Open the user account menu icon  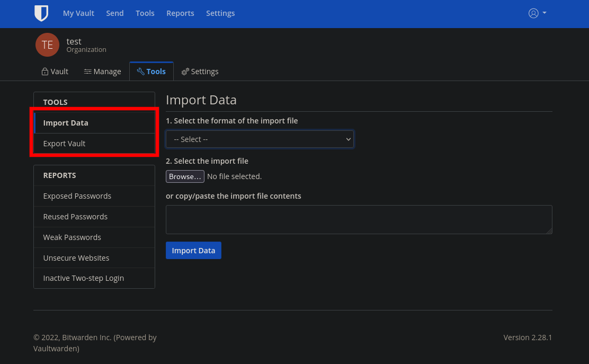(533, 13)
